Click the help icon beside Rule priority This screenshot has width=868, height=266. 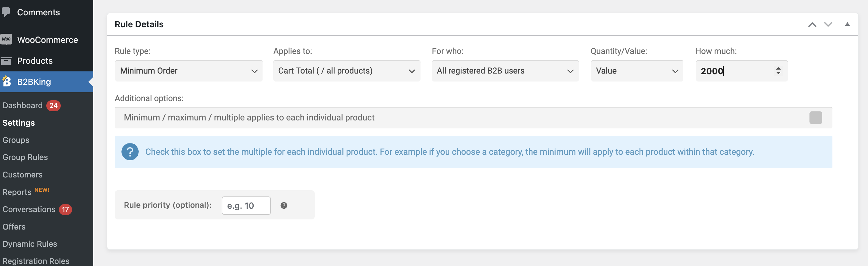[284, 205]
